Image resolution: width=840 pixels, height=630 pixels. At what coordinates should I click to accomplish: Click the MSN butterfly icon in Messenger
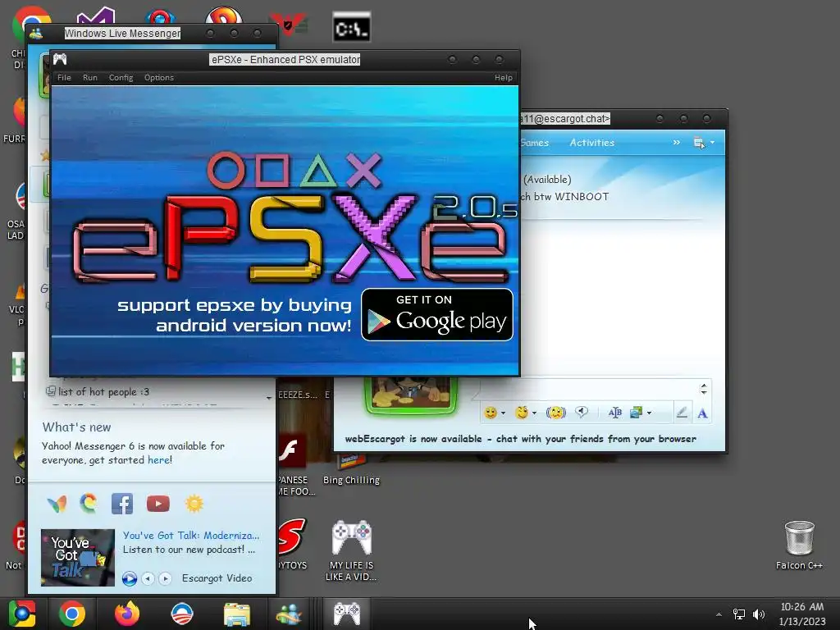coord(57,504)
